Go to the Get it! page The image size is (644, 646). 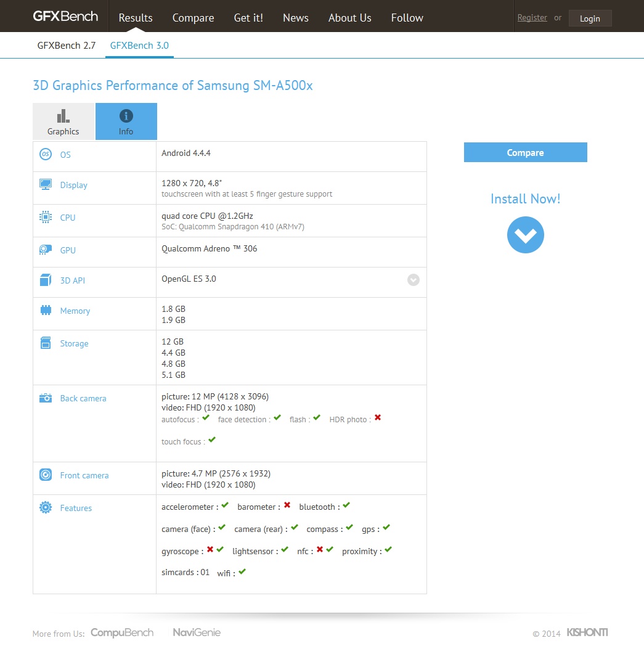248,18
